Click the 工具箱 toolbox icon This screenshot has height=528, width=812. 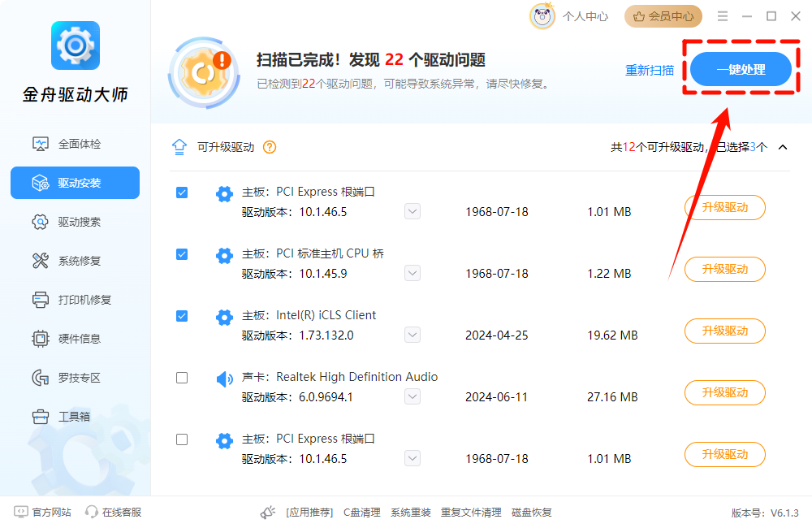pos(41,417)
